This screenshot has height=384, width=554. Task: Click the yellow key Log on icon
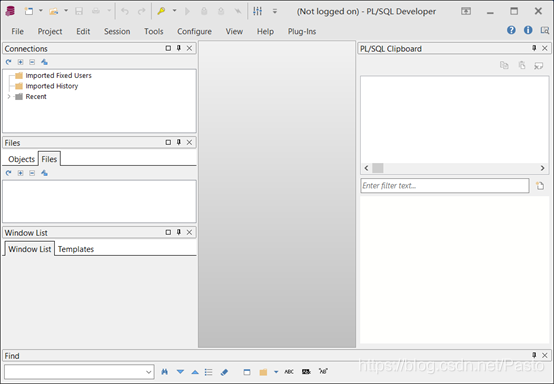point(161,11)
